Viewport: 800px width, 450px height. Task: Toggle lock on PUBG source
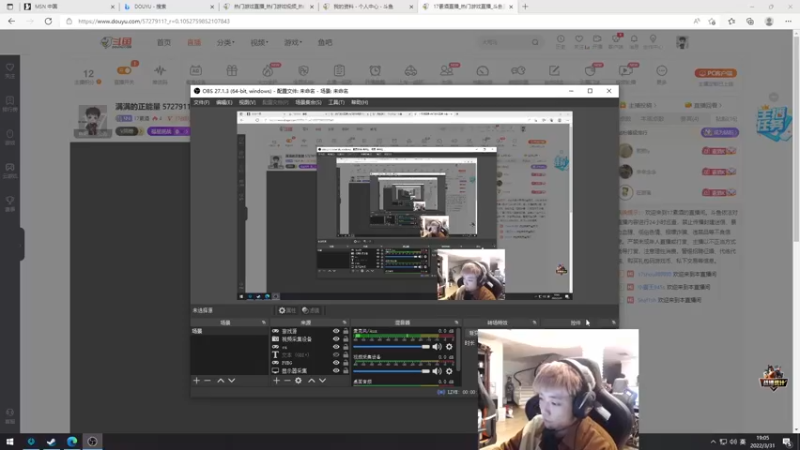point(345,363)
